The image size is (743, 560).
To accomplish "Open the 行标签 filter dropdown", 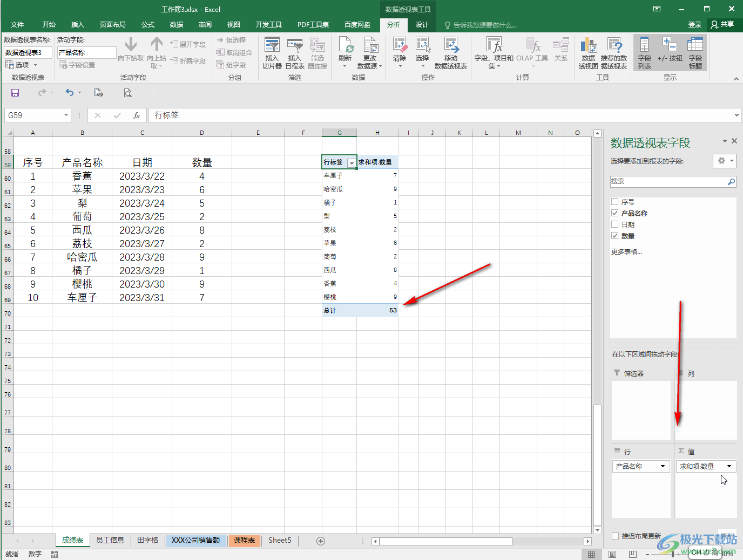I will coord(352,162).
